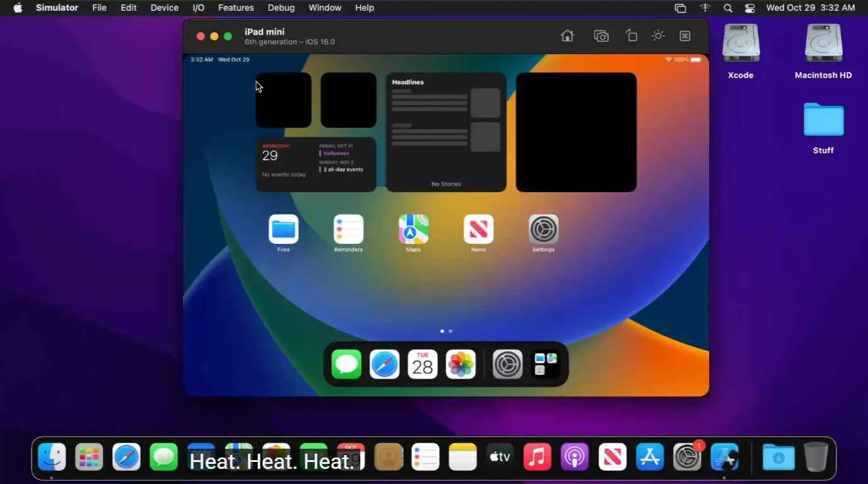Open Settings from the iPad dock

pos(507,364)
